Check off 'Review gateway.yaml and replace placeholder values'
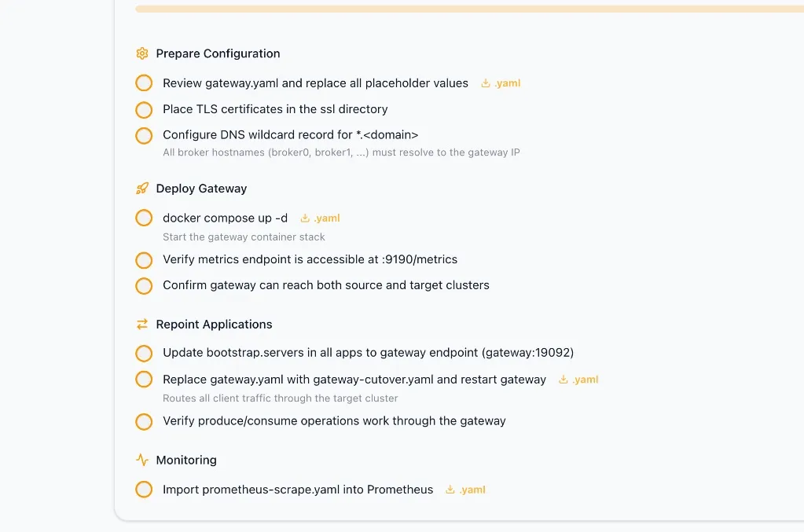804x532 pixels. 144,82
